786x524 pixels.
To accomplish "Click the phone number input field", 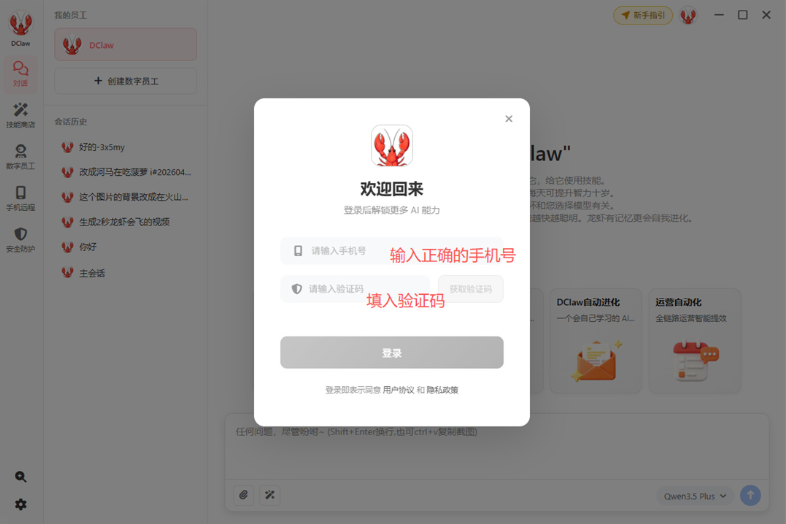I will (x=391, y=251).
